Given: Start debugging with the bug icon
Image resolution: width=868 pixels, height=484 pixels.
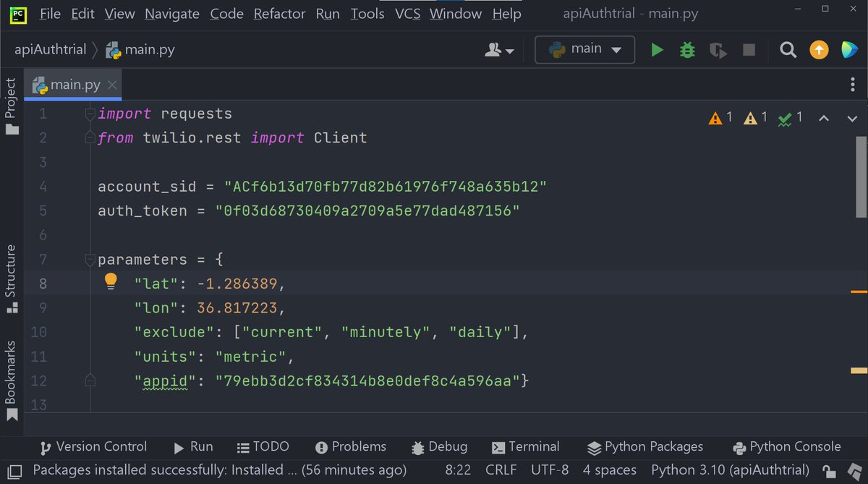Looking at the screenshot, I should point(687,50).
